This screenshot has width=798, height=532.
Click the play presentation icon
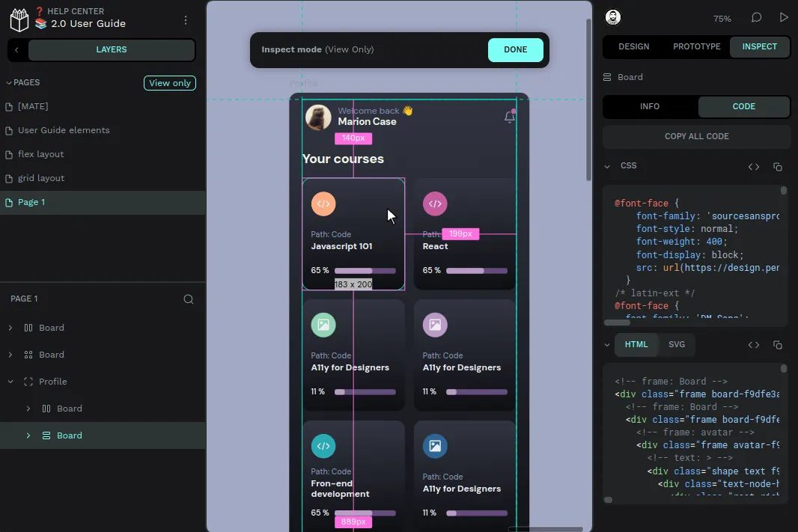[784, 18]
